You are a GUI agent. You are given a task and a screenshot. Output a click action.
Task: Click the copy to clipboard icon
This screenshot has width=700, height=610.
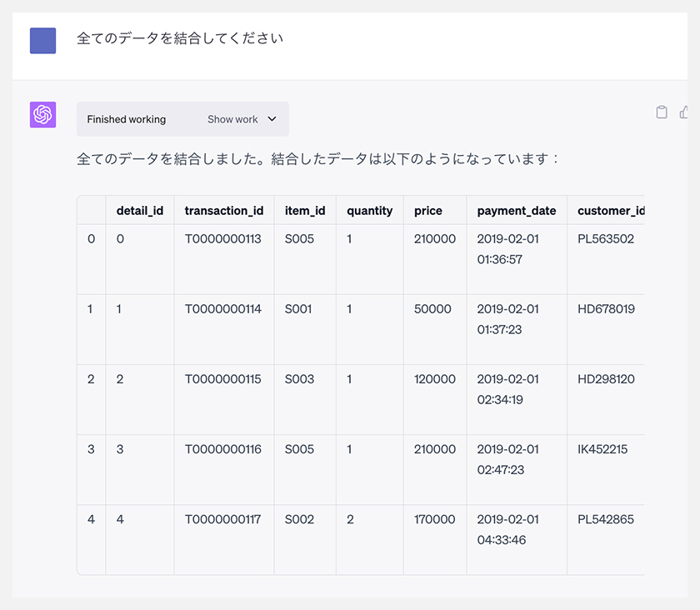coord(662,112)
